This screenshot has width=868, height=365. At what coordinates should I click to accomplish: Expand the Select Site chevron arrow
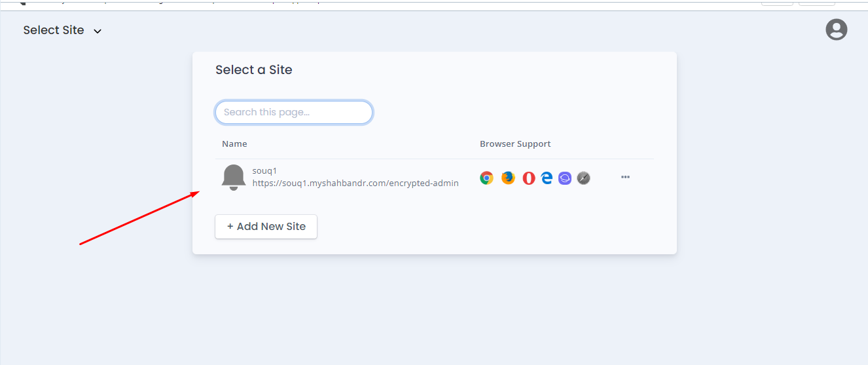tap(98, 31)
